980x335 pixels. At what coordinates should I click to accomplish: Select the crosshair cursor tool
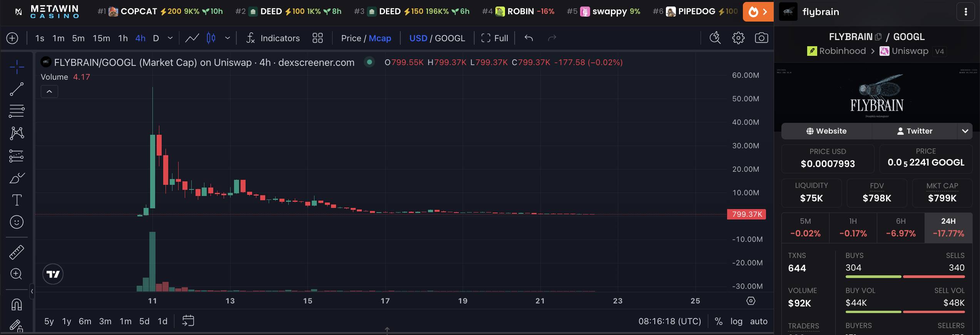(x=17, y=67)
